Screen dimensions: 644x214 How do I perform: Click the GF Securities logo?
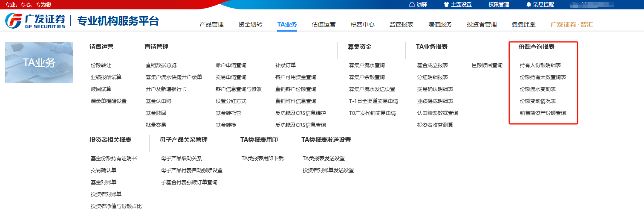[x=35, y=21]
